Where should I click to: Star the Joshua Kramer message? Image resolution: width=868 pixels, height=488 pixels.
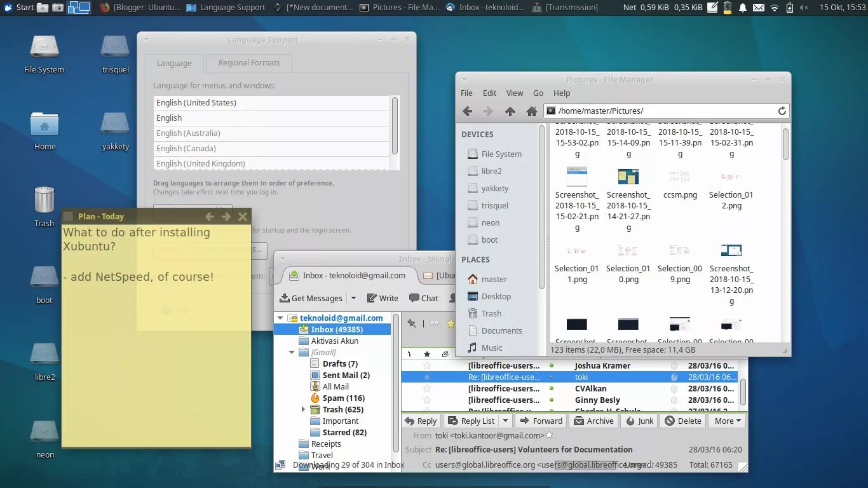(x=427, y=366)
